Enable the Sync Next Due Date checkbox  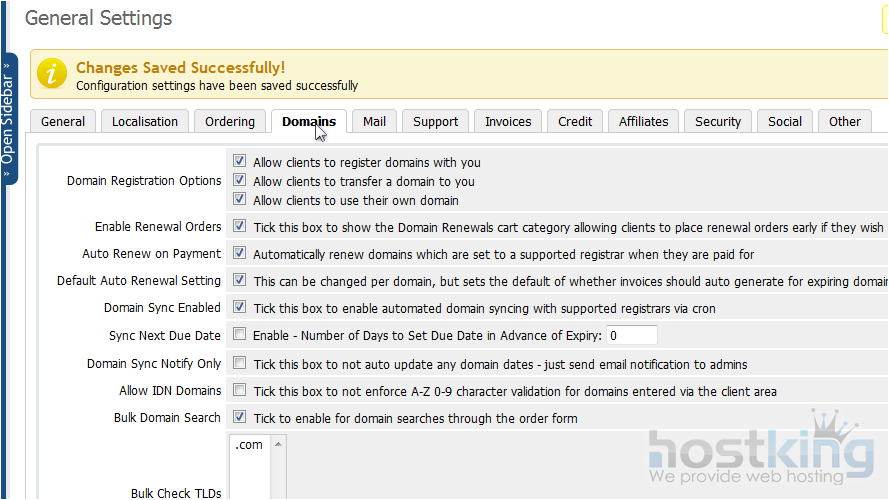(240, 335)
